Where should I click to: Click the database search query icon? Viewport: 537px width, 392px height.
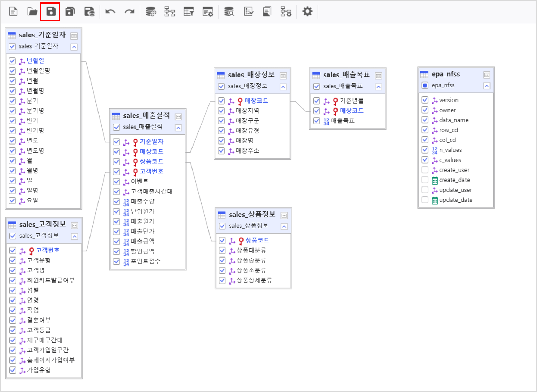point(229,11)
